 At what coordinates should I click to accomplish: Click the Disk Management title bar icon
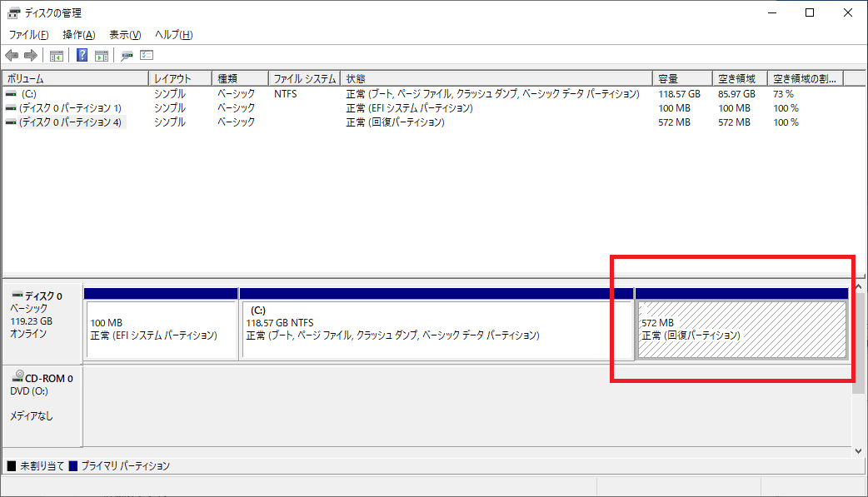click(13, 12)
